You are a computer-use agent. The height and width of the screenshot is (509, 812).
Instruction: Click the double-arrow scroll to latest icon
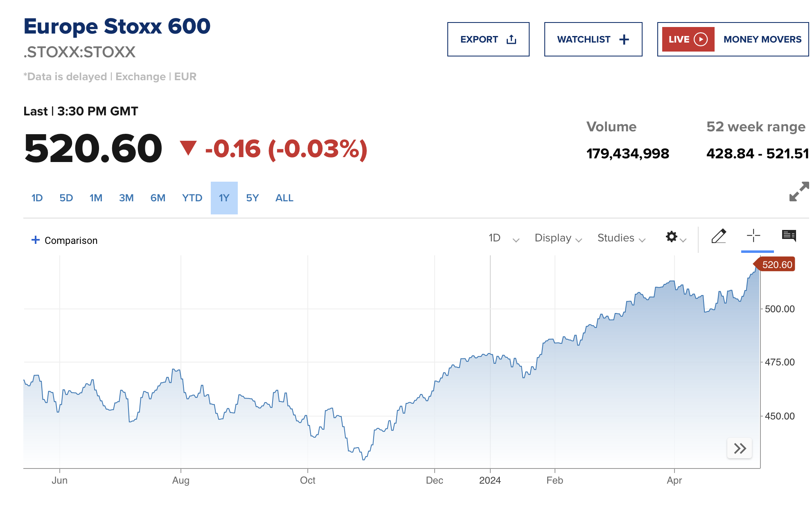(x=740, y=448)
